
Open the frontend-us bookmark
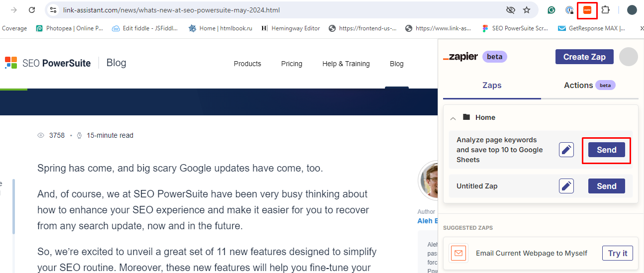pyautogui.click(x=363, y=28)
